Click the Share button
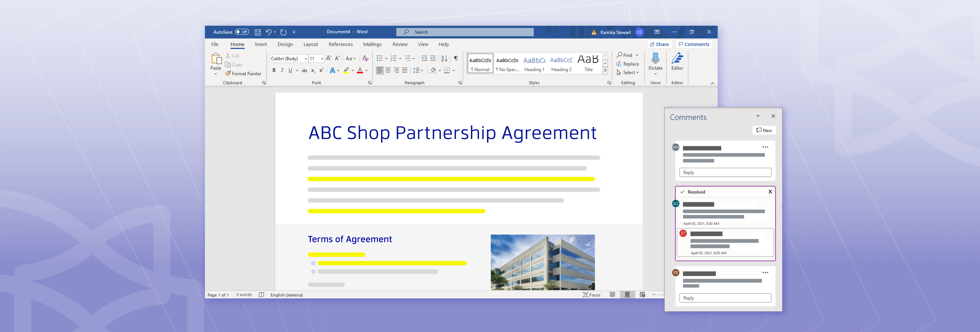Screen dimensions: 980x332 pos(659,44)
